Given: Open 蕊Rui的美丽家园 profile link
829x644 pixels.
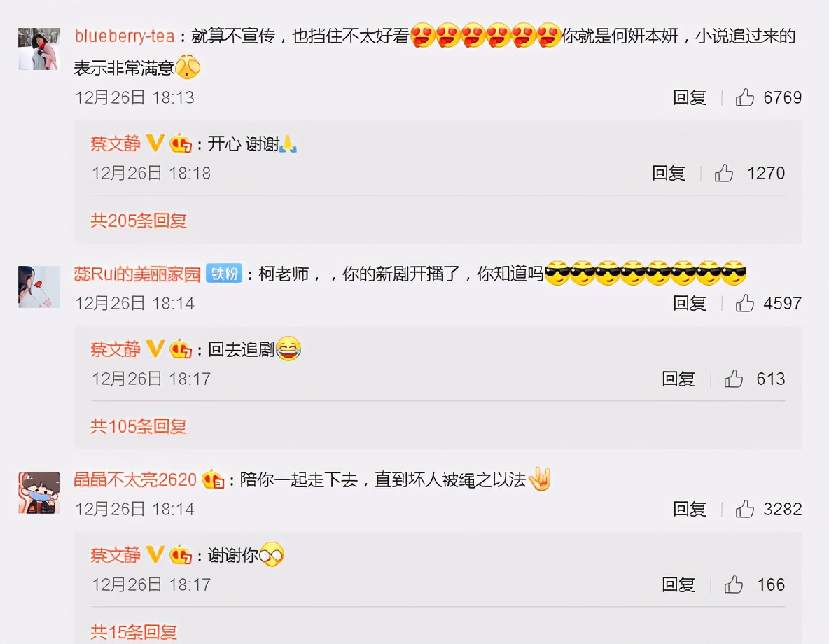Looking at the screenshot, I should (x=137, y=274).
